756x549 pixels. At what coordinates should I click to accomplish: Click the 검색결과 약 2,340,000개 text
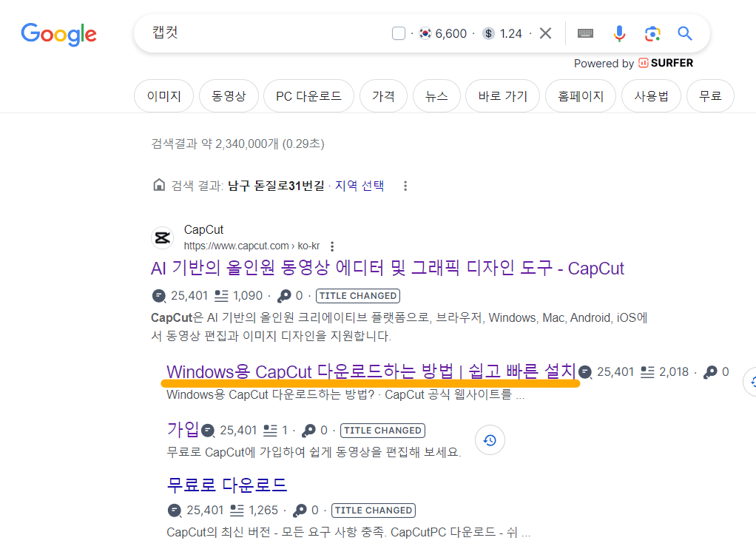pos(237,144)
